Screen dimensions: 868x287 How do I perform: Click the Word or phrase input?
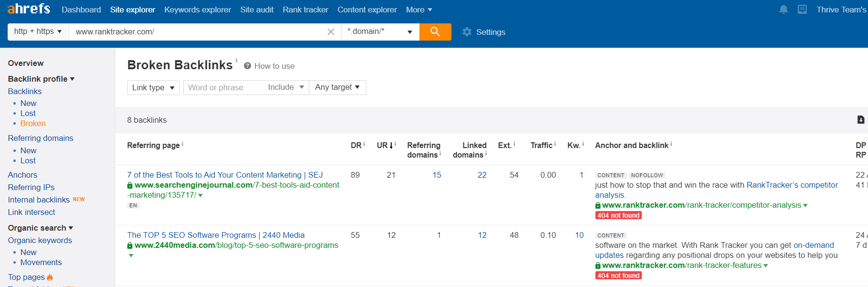pos(223,87)
